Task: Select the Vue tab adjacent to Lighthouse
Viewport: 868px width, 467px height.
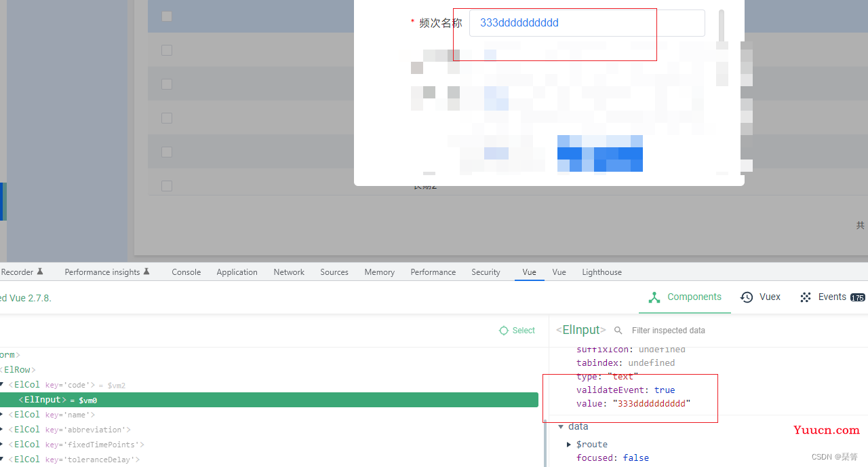Action: coord(559,272)
